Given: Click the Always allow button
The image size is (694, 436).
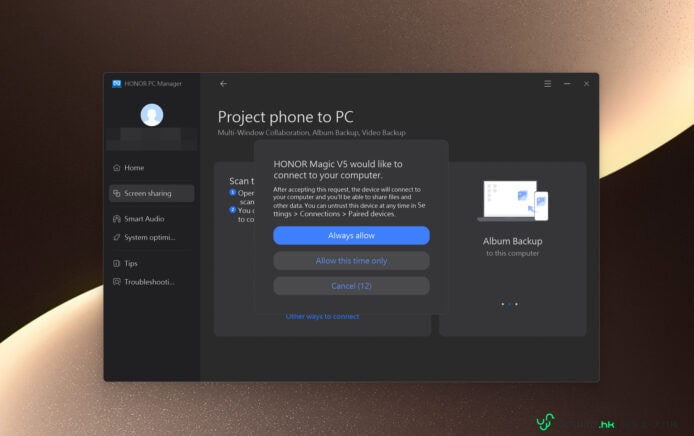Looking at the screenshot, I should [x=351, y=235].
